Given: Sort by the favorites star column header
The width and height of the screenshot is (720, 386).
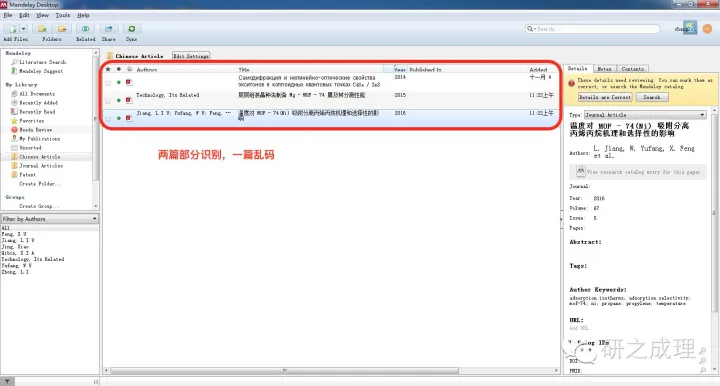Looking at the screenshot, I should pos(108,69).
